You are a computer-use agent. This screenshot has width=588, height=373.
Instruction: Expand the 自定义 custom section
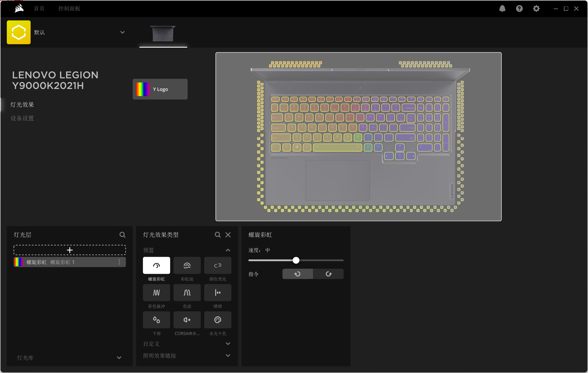coord(228,344)
